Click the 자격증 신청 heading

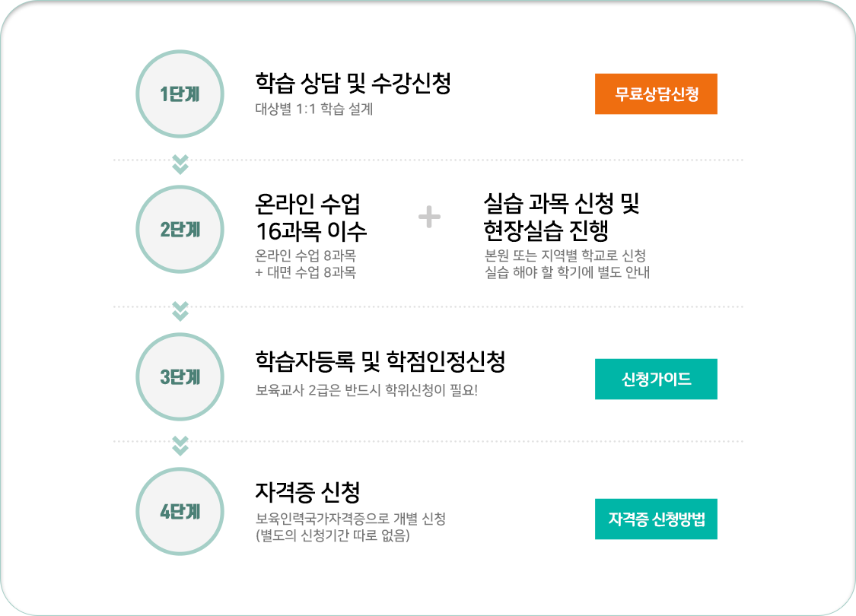point(307,491)
